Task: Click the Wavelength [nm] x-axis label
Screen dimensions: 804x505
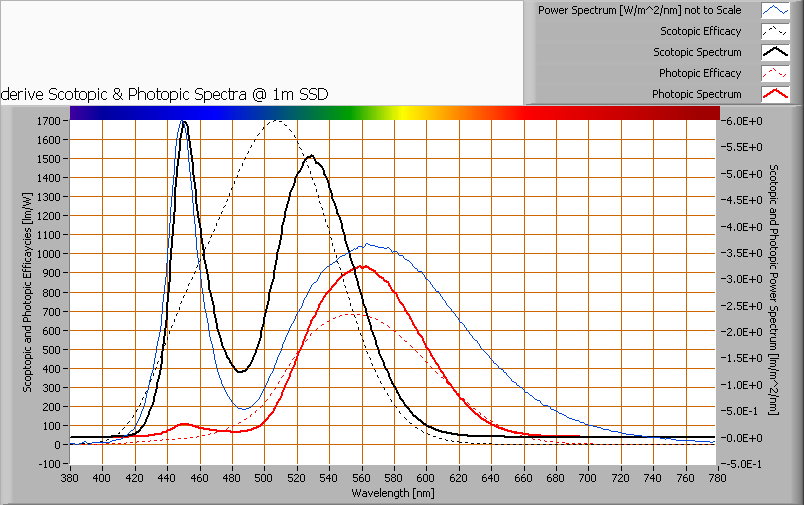Action: (x=393, y=493)
